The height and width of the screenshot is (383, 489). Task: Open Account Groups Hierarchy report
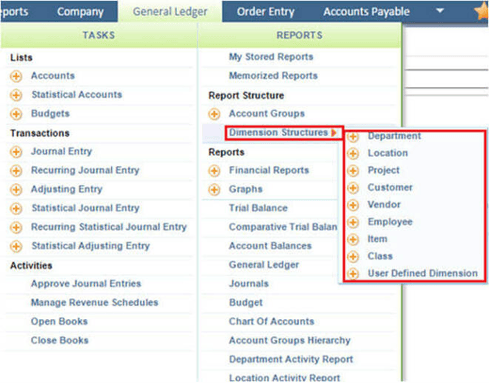pyautogui.click(x=289, y=340)
